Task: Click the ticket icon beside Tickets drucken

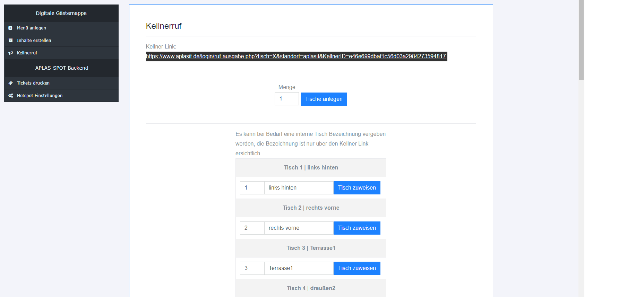Action: (x=10, y=83)
